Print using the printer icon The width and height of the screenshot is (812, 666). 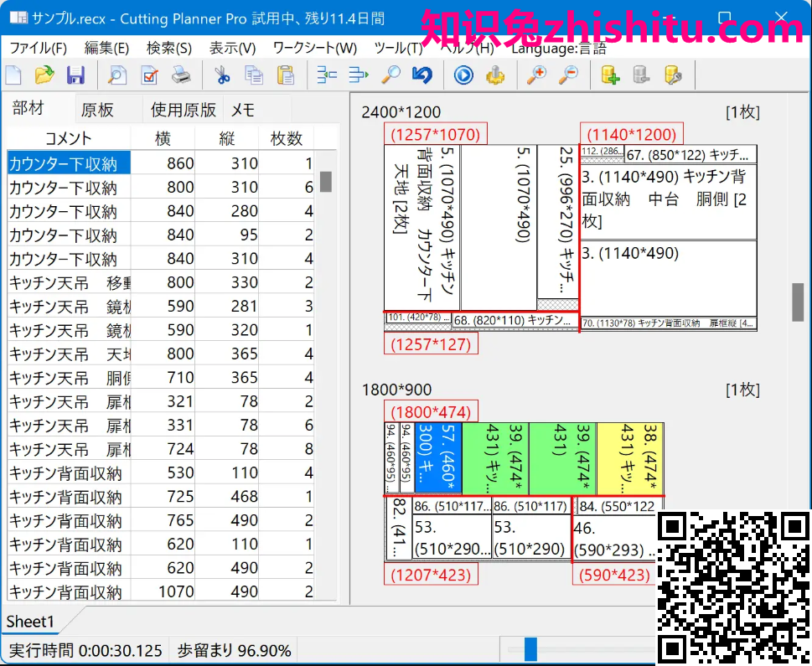tap(181, 75)
